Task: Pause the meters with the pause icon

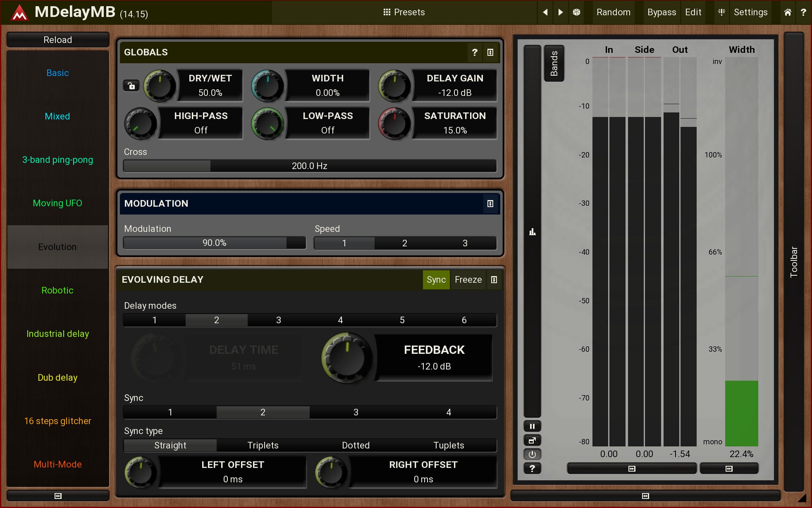Action: pos(532,426)
